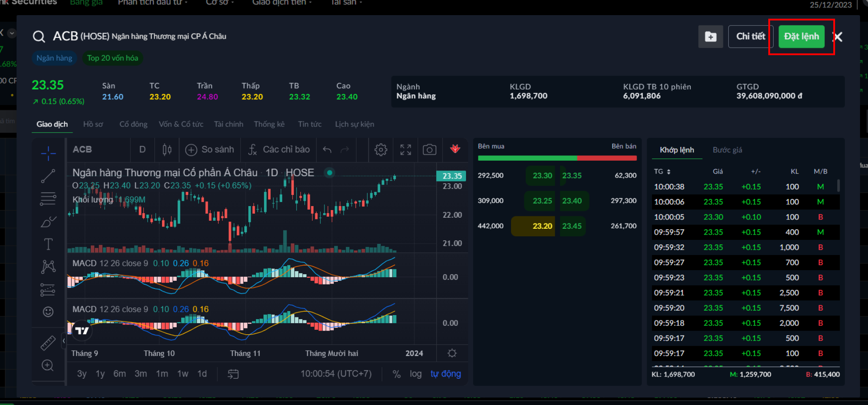
Task: Click the 'Chi tiết' button
Action: [x=750, y=36]
